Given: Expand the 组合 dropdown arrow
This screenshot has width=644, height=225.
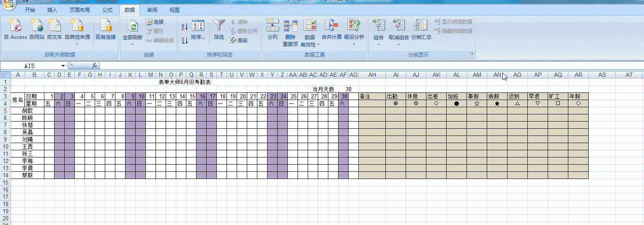Looking at the screenshot, I should [x=379, y=44].
